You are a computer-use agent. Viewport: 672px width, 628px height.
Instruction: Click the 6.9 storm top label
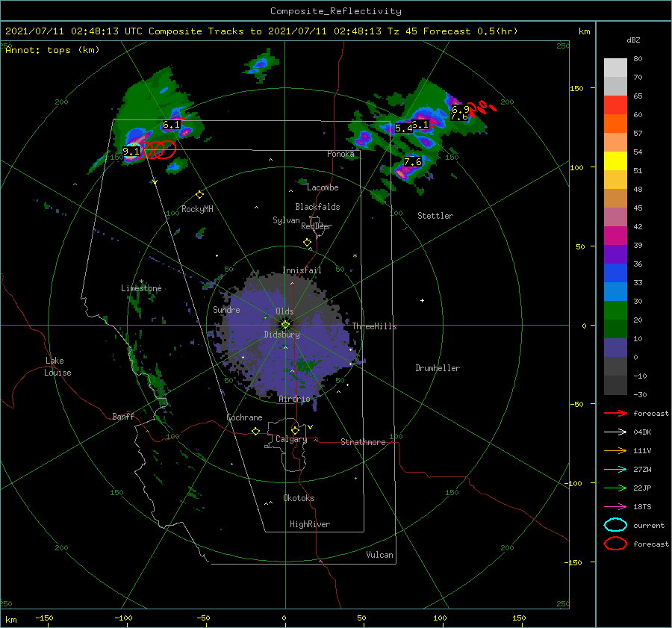pos(461,109)
